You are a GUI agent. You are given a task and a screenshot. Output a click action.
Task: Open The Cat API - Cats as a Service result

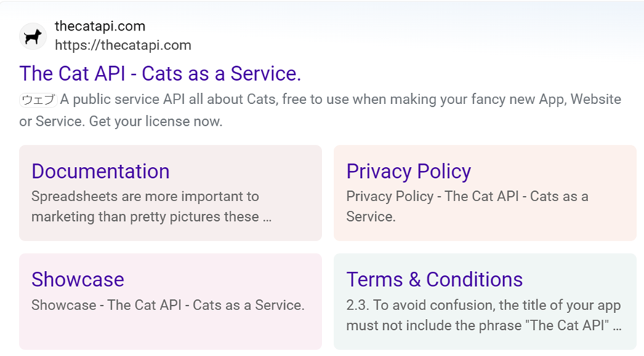click(x=160, y=73)
